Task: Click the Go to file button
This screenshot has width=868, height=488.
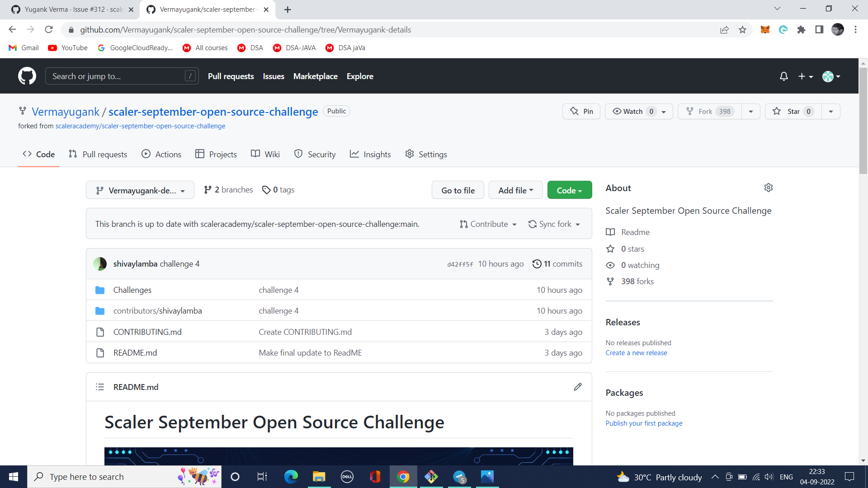Action: coord(458,190)
